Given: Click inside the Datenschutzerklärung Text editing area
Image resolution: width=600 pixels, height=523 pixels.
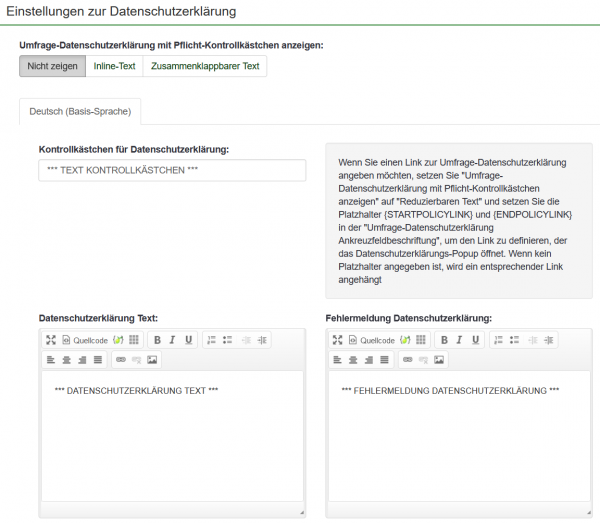Looking at the screenshot, I should pyautogui.click(x=172, y=440).
